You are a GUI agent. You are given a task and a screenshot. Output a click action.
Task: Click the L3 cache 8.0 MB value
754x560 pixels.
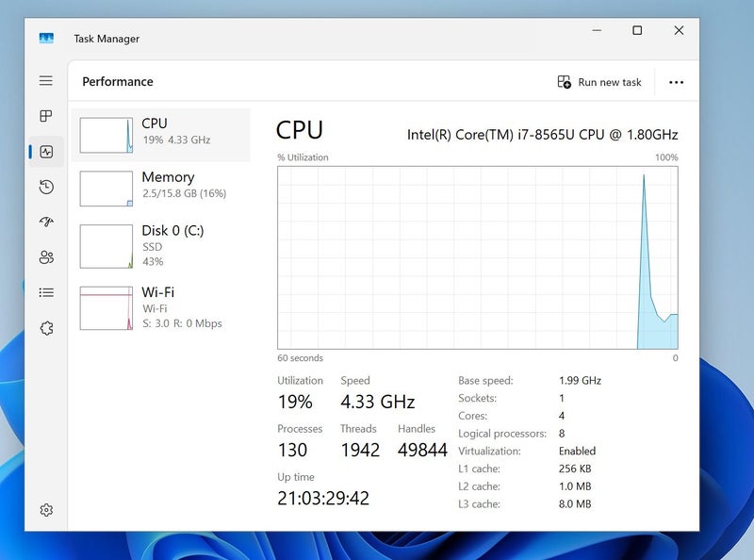click(575, 504)
